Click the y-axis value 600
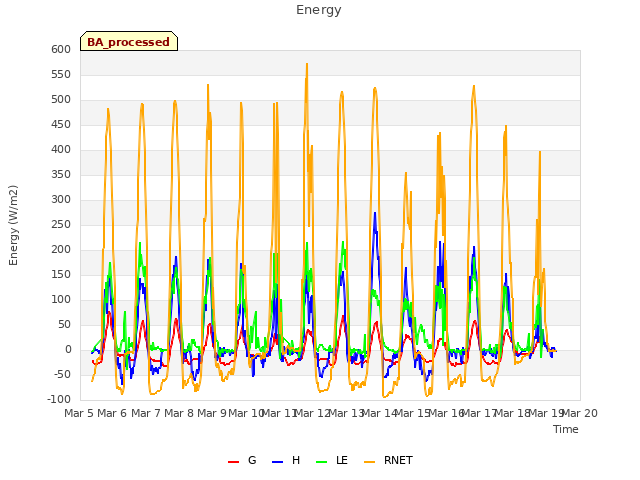Image resolution: width=640 pixels, height=480 pixels. (61, 49)
